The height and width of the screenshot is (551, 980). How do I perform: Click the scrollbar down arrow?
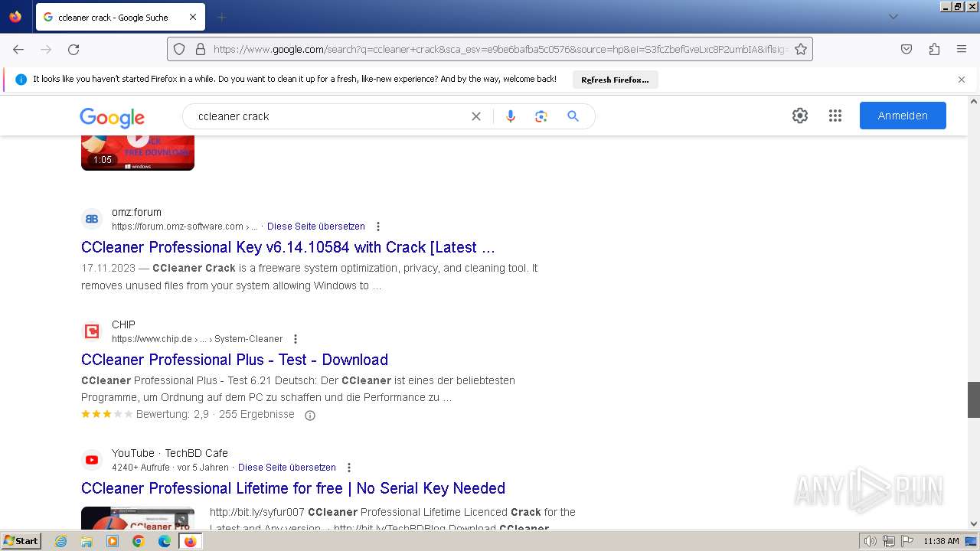click(x=974, y=524)
